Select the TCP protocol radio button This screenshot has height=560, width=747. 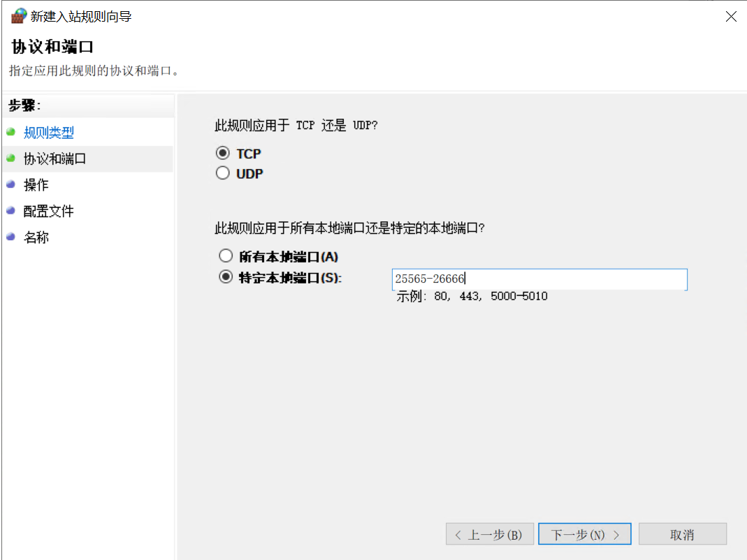(x=222, y=154)
